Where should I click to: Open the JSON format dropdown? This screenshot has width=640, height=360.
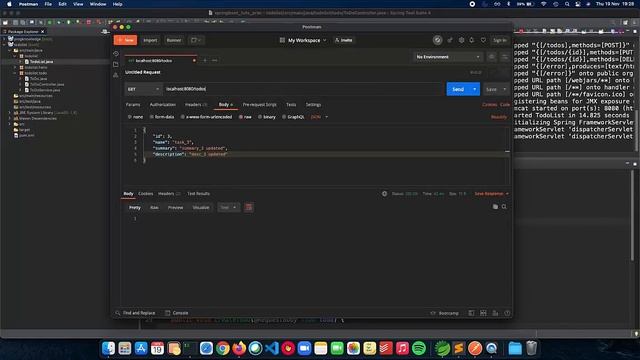point(319,117)
